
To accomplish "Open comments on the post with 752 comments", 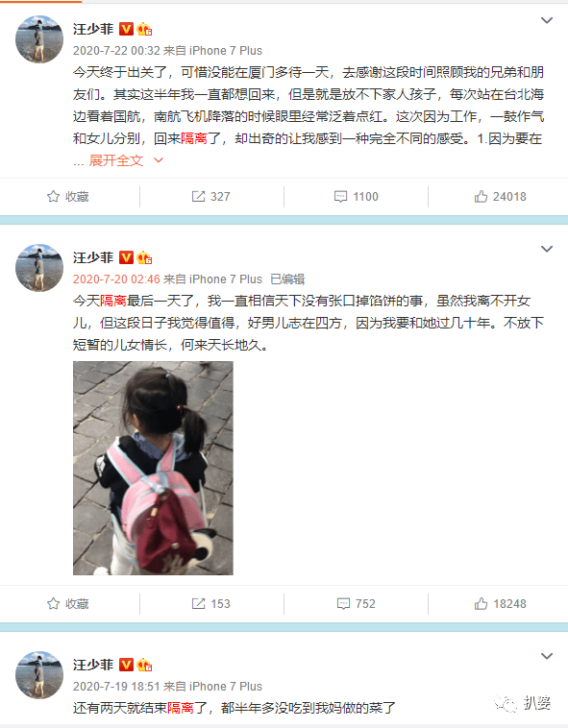I will tap(357, 603).
